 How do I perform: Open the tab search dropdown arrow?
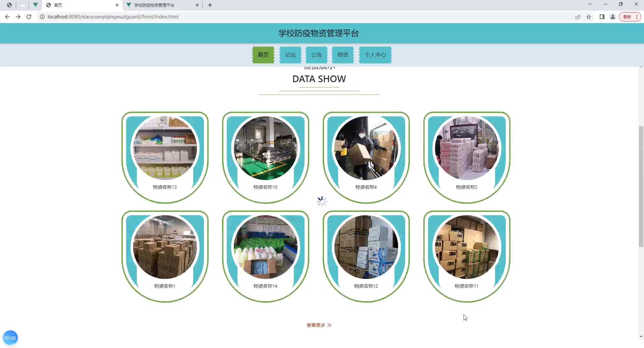tap(590, 4)
